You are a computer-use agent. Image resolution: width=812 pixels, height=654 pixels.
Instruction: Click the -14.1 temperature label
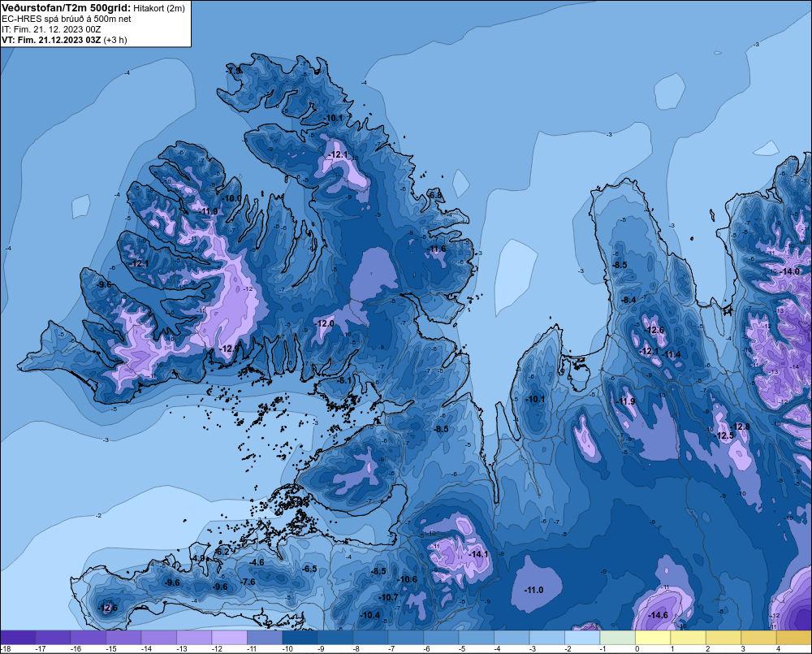click(x=478, y=554)
